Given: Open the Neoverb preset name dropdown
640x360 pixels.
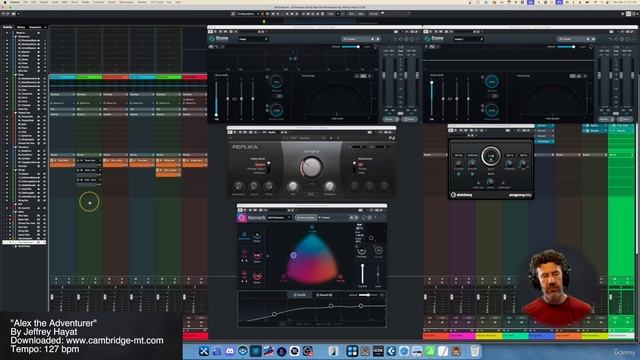Looking at the screenshot, I should (279, 218).
